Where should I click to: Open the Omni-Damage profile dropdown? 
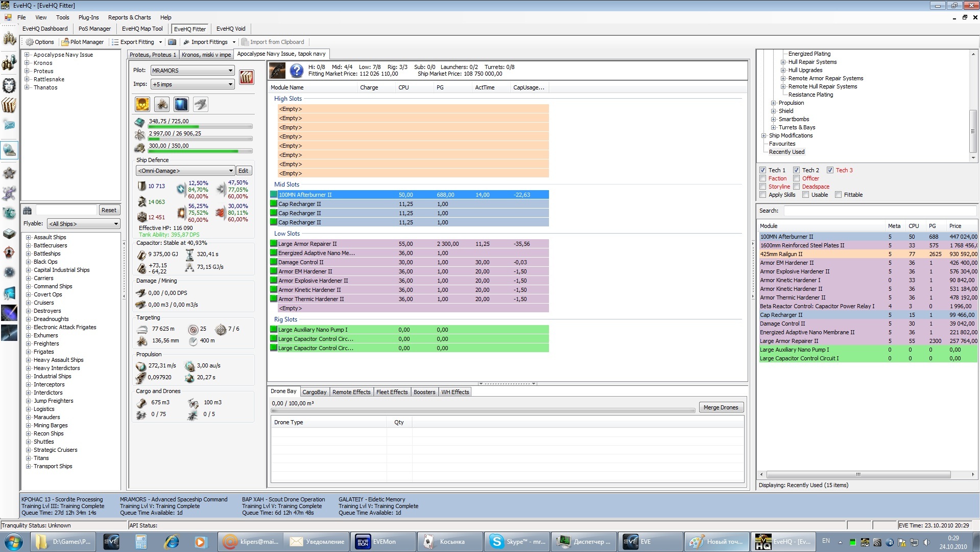pos(185,171)
